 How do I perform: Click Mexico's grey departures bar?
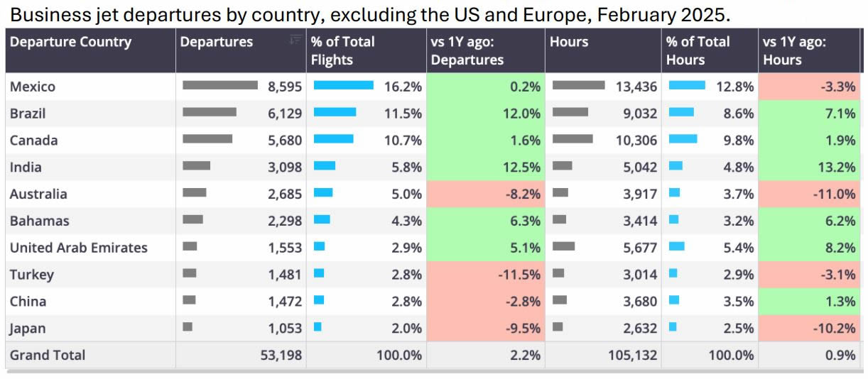click(220, 86)
